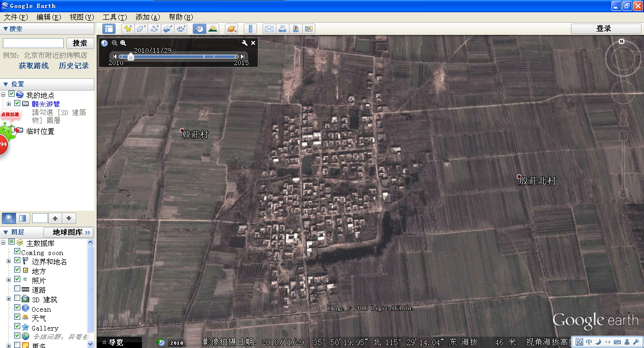Open the ruler measurement tool
The height and width of the screenshot is (348, 644).
point(250,29)
